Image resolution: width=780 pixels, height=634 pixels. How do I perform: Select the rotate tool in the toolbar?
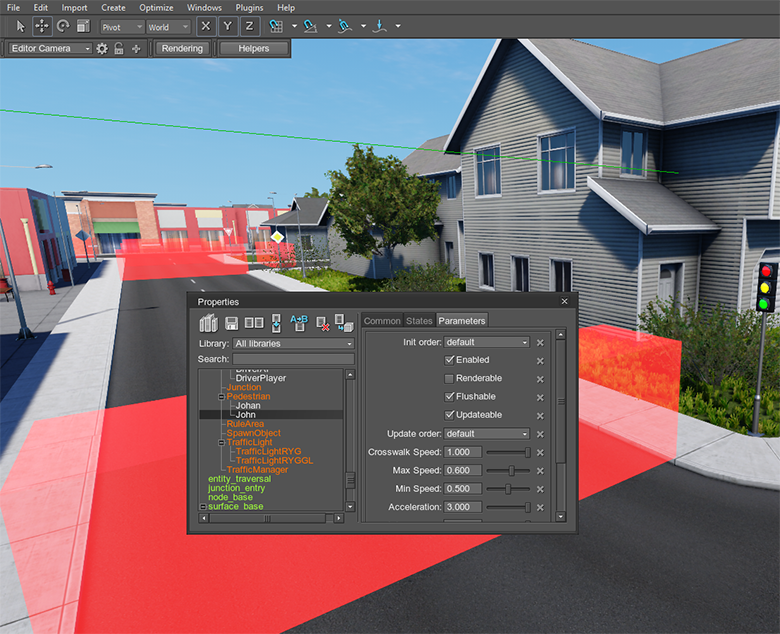63,27
